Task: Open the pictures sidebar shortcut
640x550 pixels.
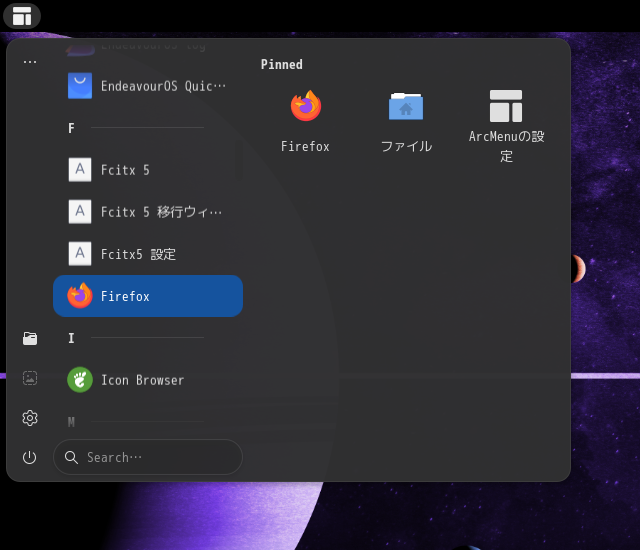Action: tap(30, 378)
